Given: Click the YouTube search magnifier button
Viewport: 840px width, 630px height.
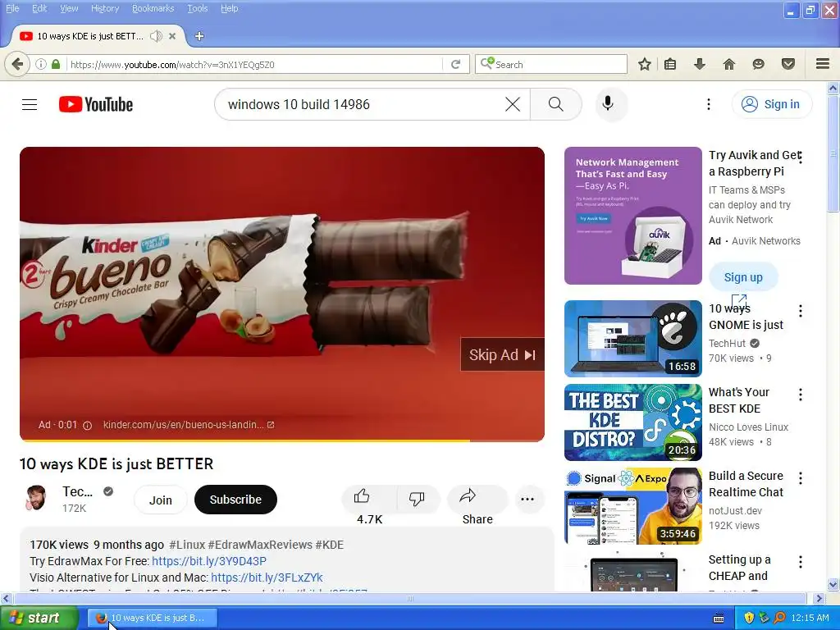Looking at the screenshot, I should pyautogui.click(x=555, y=104).
